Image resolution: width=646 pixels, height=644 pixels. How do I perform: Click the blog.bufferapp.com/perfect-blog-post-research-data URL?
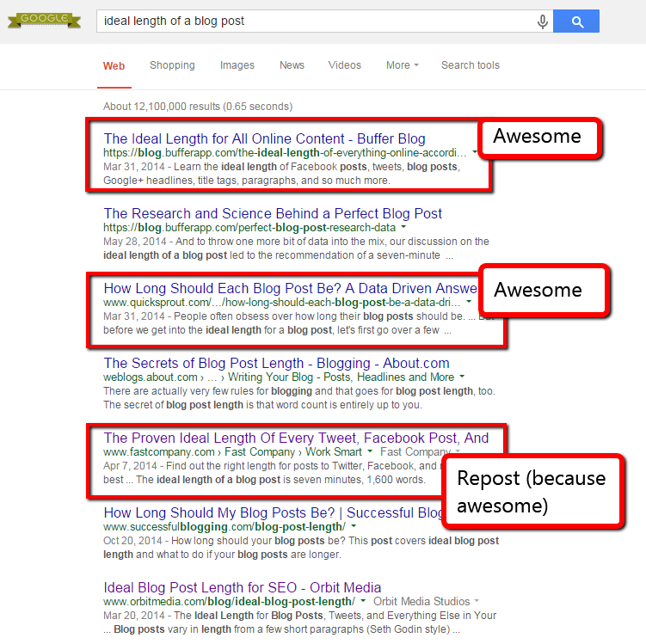pos(249,228)
